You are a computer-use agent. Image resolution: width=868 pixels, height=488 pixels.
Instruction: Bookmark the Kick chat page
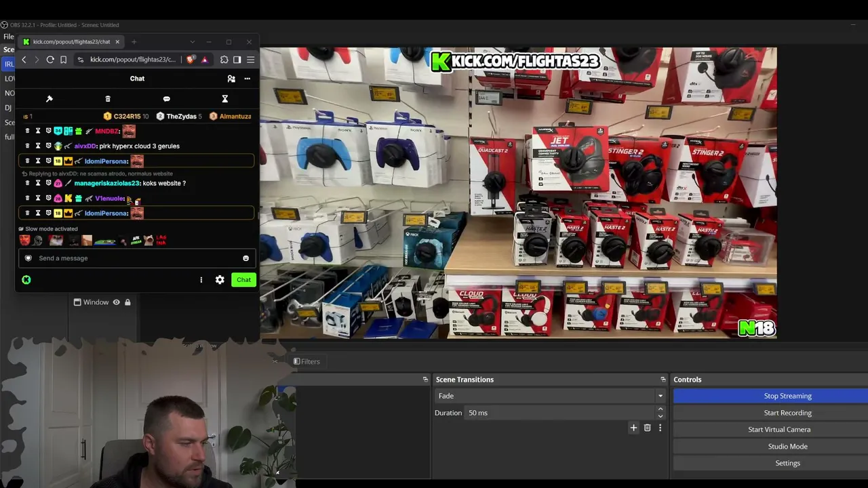point(63,60)
